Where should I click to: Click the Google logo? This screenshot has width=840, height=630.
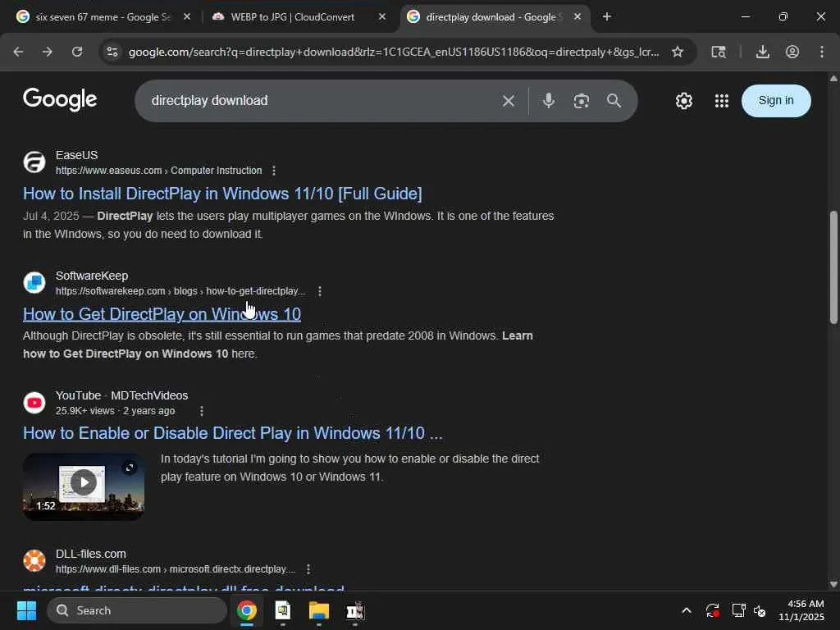[x=60, y=99]
